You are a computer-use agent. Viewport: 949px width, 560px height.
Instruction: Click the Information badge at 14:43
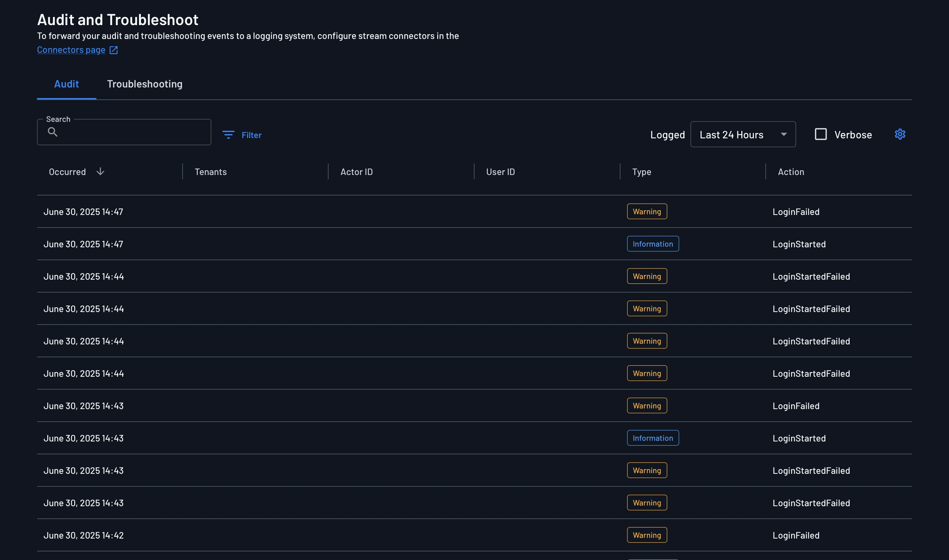click(x=652, y=438)
